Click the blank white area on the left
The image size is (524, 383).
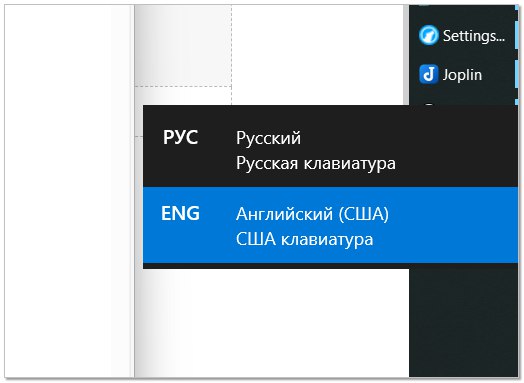click(x=69, y=191)
